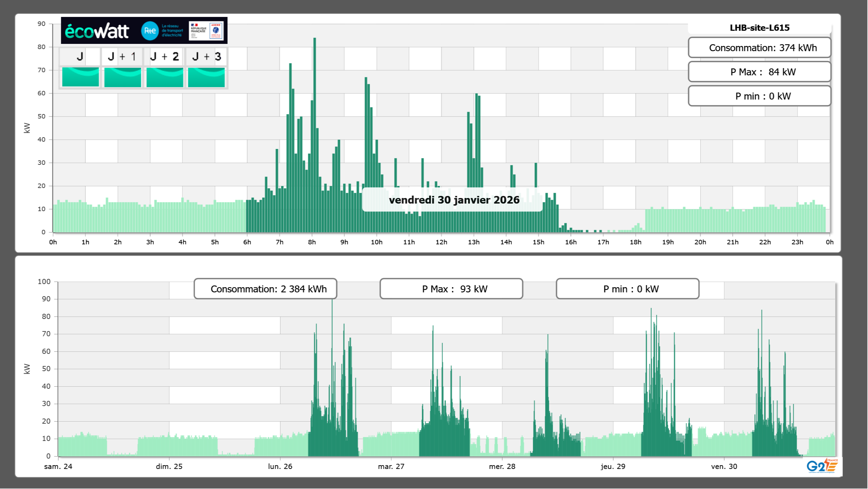The height and width of the screenshot is (489, 868).
Task: Click the LHB-site-L615 site title
Action: tap(759, 28)
